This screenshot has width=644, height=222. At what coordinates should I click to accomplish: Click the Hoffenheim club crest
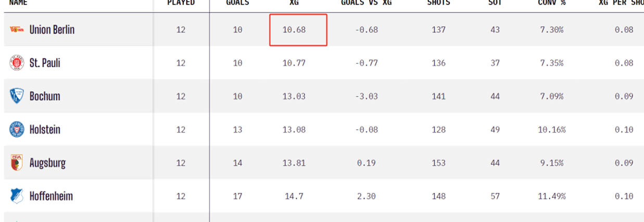[x=17, y=196]
